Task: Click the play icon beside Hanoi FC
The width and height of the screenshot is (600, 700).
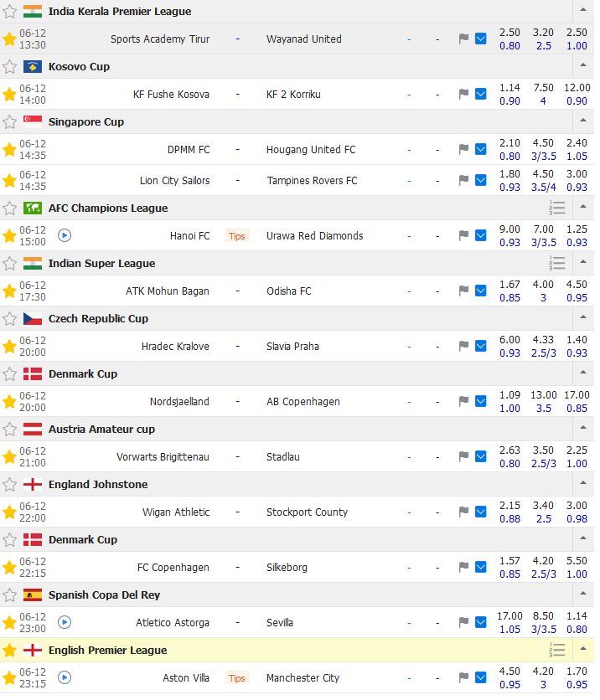Action: pyautogui.click(x=65, y=236)
